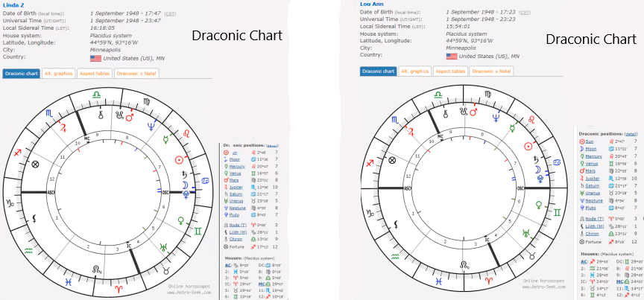Select Draconic chart tab in Lou Ann's panel
The width and height of the screenshot is (644, 300).
click(378, 71)
